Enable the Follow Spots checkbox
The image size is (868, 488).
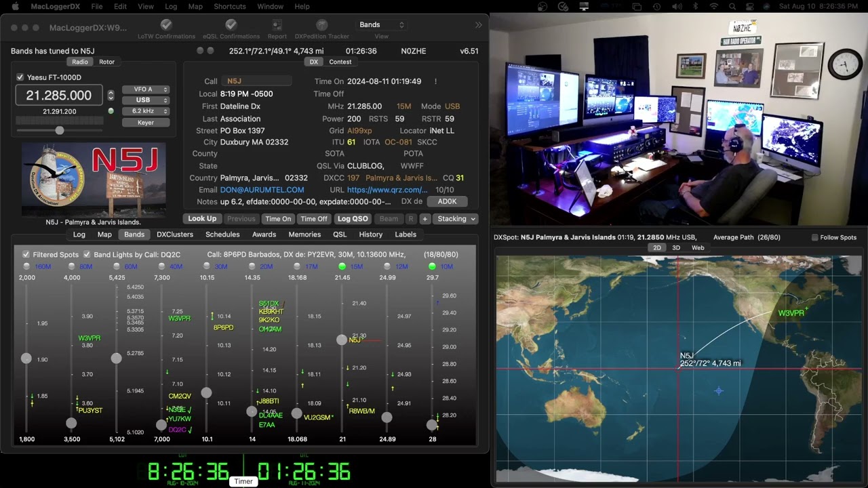coord(815,237)
